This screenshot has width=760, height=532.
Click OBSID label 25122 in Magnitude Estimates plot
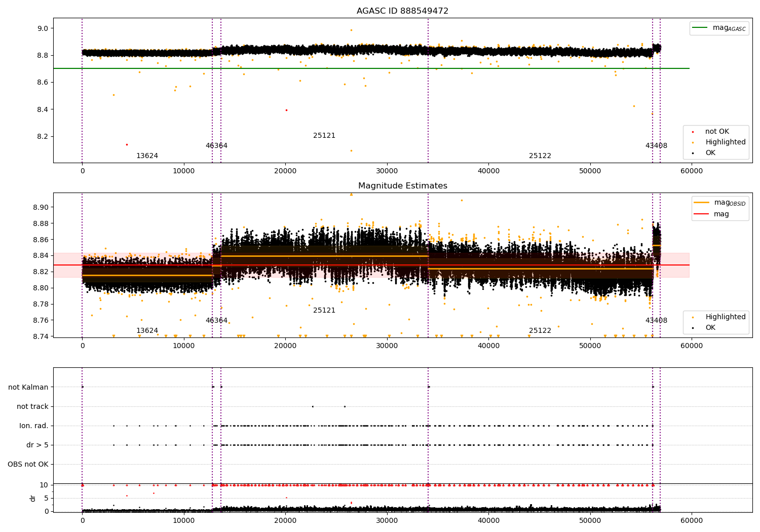(540, 331)
